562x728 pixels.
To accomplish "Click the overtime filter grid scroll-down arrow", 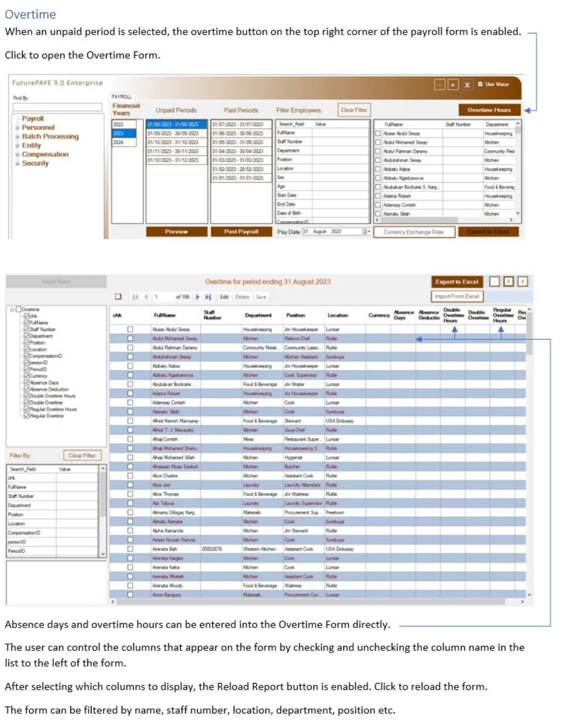I will pyautogui.click(x=103, y=554).
